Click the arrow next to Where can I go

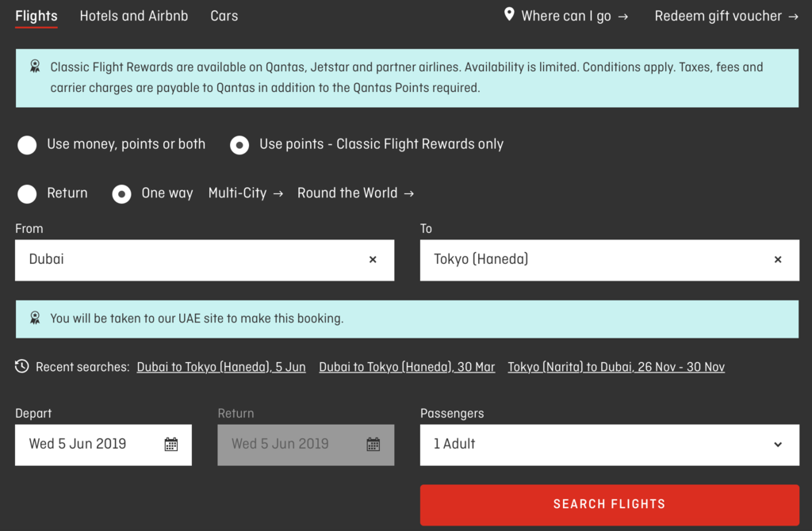click(x=623, y=17)
